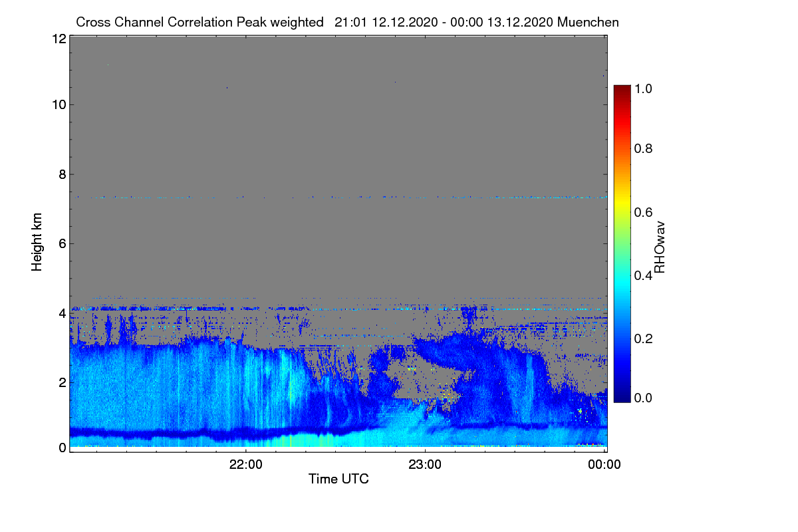Viewport: 798px width, 532px height.
Task: Click the dark blue bottom of the colorbar
Action: point(622,396)
